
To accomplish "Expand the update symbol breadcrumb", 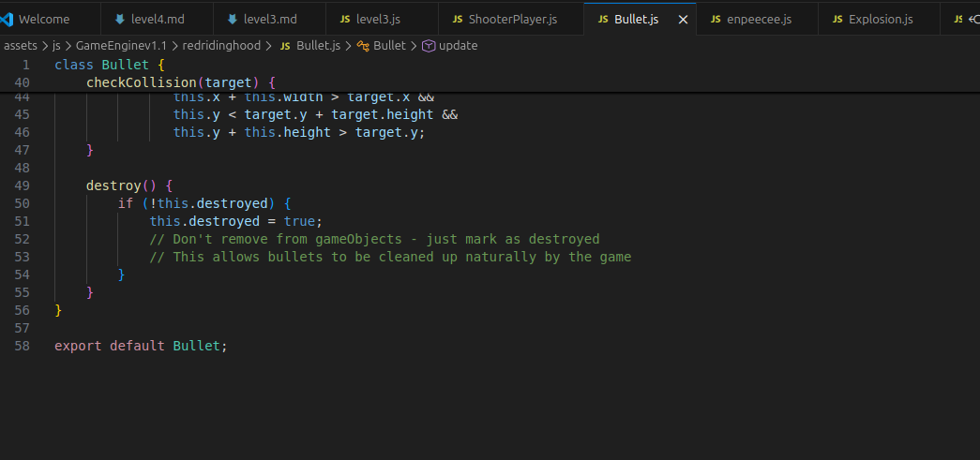I will (x=459, y=46).
